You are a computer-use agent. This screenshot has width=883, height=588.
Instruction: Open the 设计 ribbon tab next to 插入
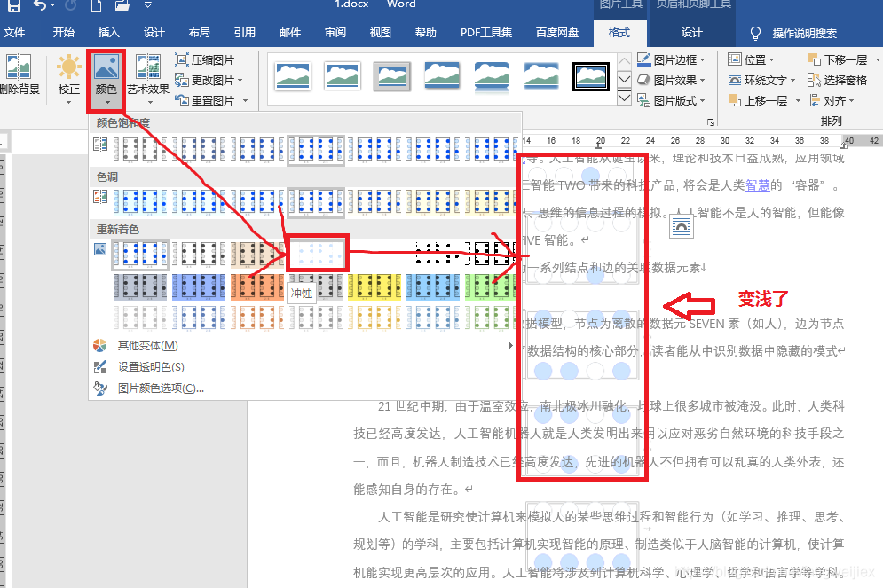coord(154,33)
